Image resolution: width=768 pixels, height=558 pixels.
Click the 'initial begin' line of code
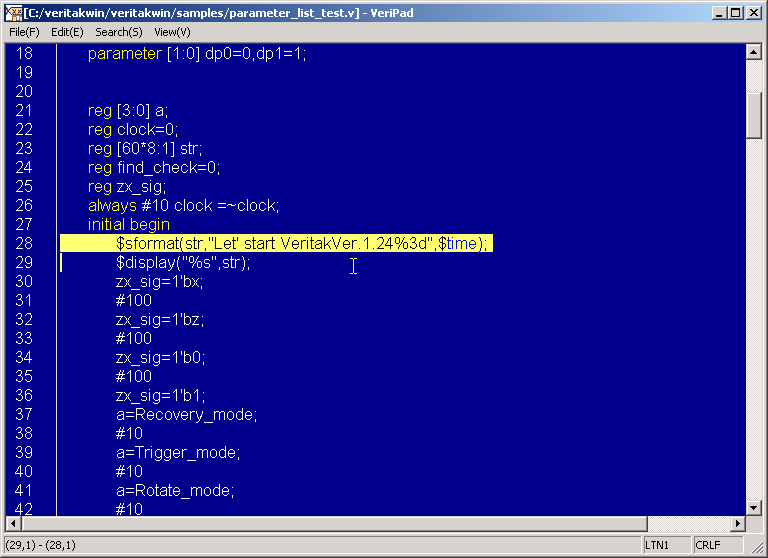(x=129, y=225)
